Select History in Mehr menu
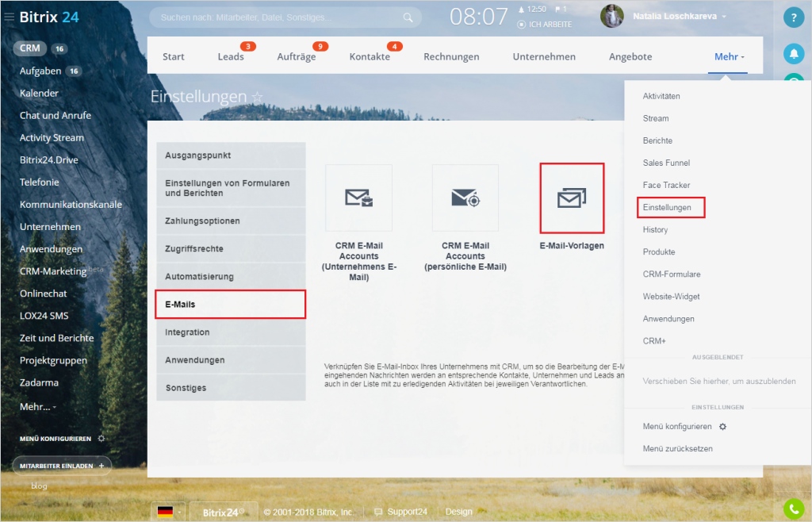812x522 pixels. [655, 229]
